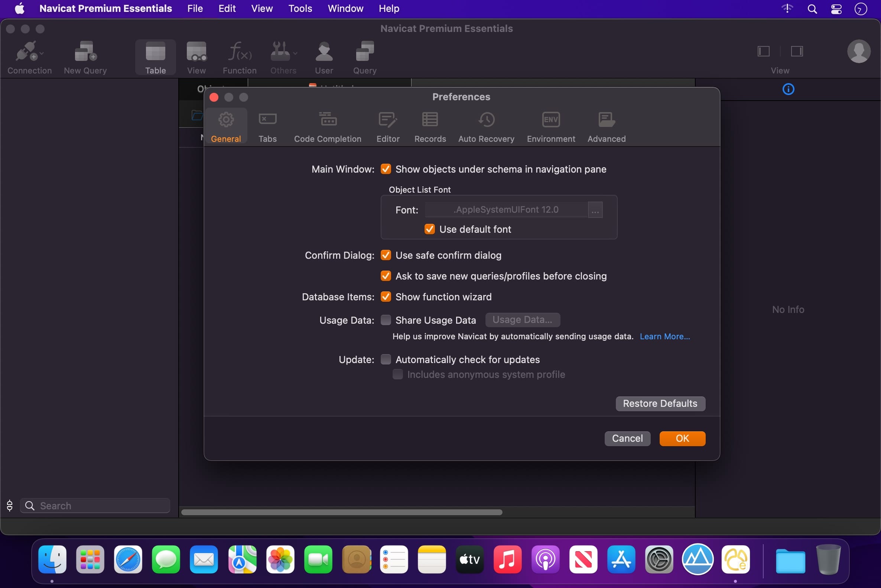The height and width of the screenshot is (588, 881).
Task: Open font picker ellipsis button
Action: coord(595,210)
